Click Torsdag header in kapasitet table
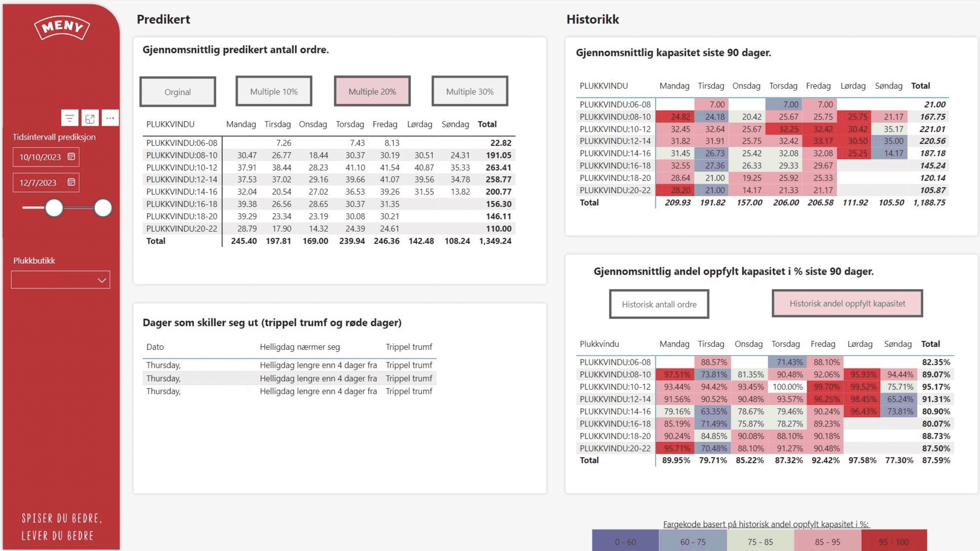Screen dimensions: 980x551 click(x=783, y=86)
